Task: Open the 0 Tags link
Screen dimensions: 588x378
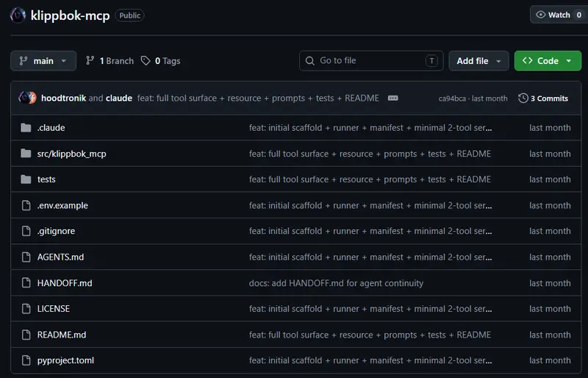Action: coord(161,61)
